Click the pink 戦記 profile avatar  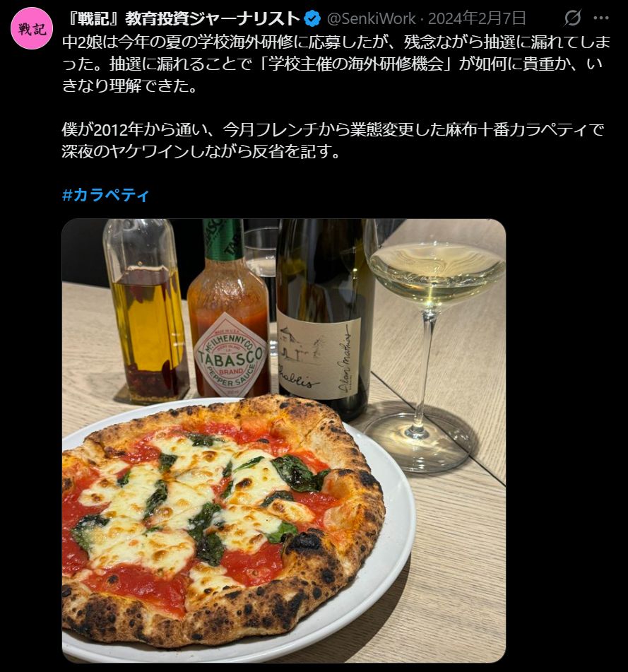pos(32,29)
